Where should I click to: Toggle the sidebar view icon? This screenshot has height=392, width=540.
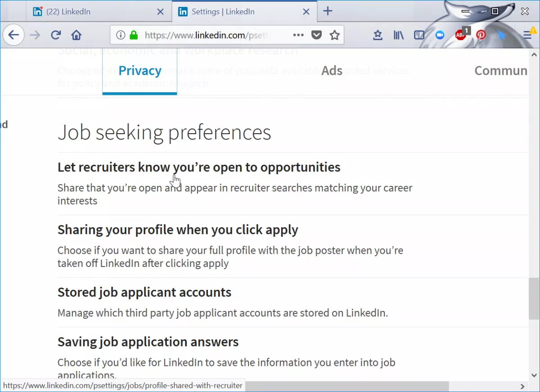click(419, 35)
